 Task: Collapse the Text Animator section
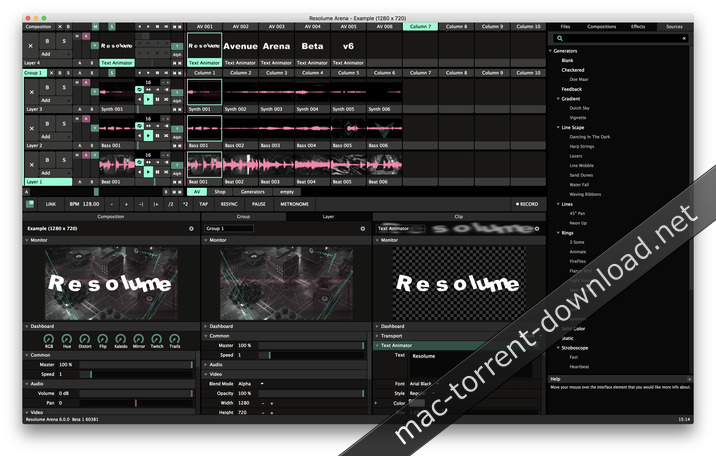pyautogui.click(x=377, y=346)
